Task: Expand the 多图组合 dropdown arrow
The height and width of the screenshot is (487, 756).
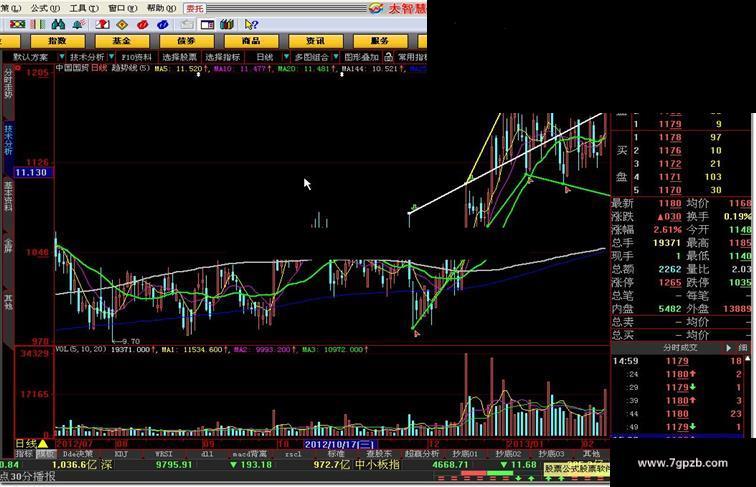Action: (x=336, y=57)
